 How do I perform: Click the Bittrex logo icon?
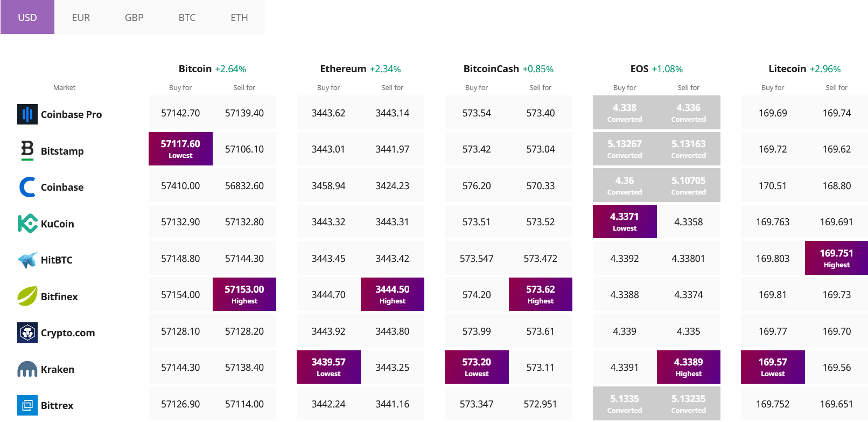[x=27, y=405]
